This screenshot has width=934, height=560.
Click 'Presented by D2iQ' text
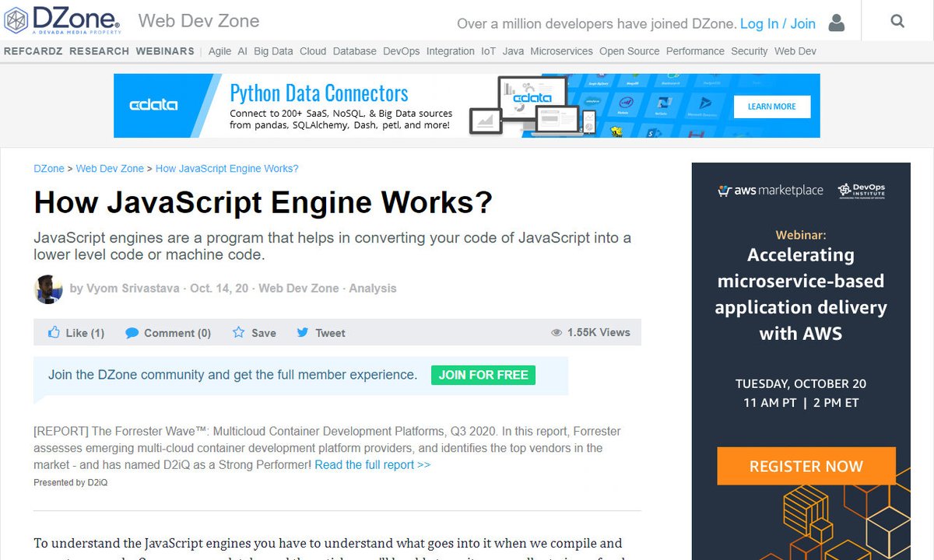click(71, 482)
